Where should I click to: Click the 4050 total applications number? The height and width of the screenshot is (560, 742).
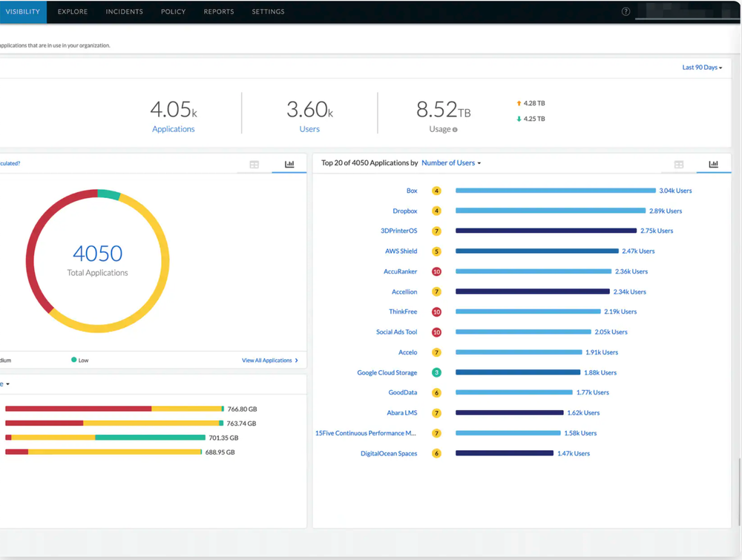pyautogui.click(x=97, y=254)
